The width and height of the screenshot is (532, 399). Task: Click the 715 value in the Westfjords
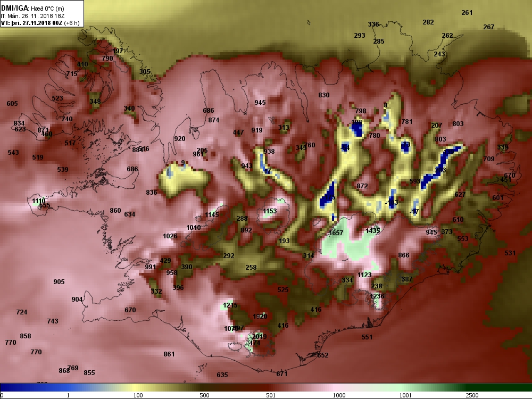pyautogui.click(x=72, y=74)
